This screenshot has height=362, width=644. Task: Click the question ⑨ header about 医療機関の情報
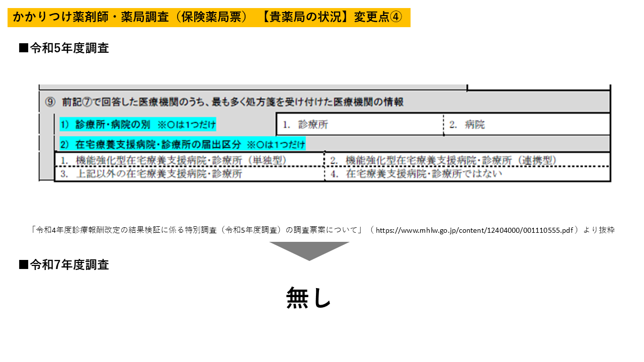[232, 102]
